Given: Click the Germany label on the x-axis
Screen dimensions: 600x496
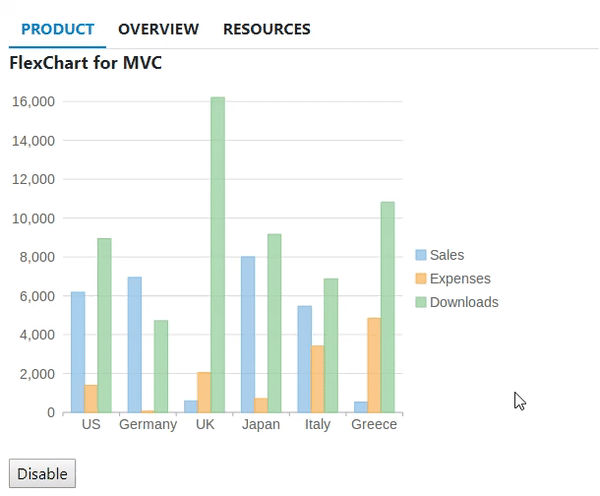Looking at the screenshot, I should click(147, 424).
